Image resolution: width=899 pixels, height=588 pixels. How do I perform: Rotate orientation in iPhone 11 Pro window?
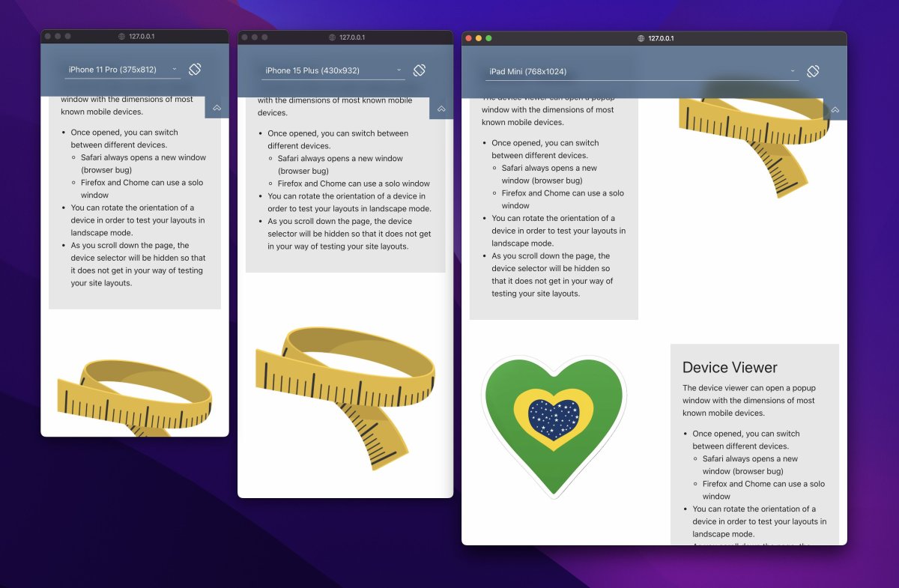coord(195,69)
